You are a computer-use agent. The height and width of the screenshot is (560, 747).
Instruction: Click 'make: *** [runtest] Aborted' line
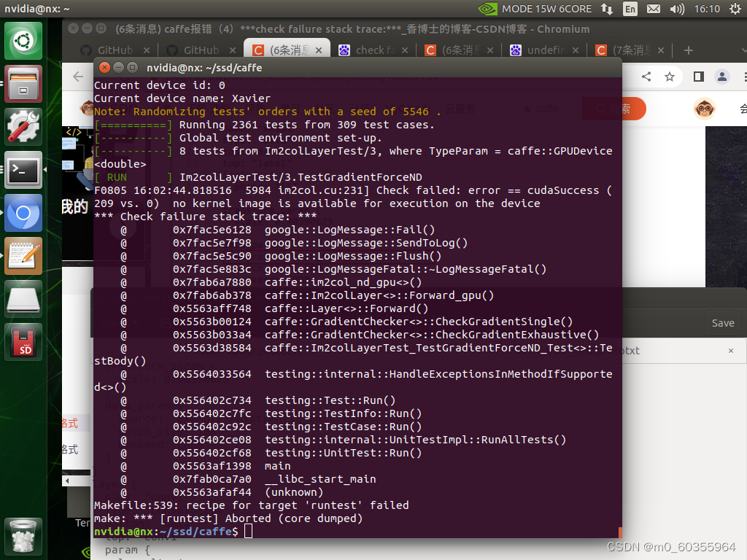(x=228, y=518)
